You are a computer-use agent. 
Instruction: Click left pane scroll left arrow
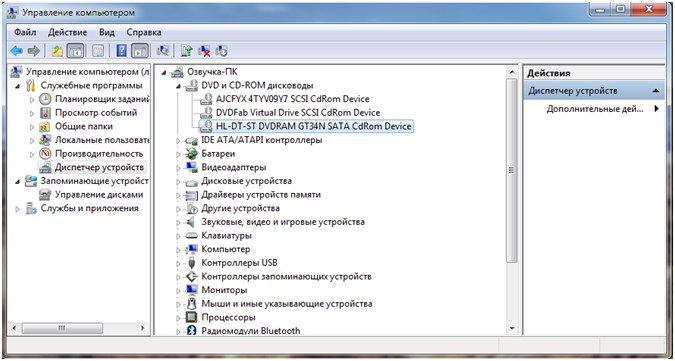tap(14, 328)
